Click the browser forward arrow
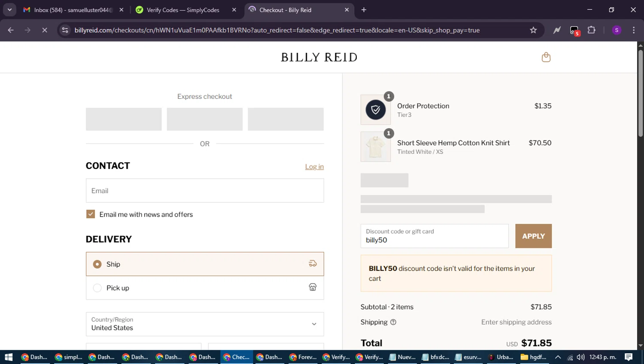The width and height of the screenshot is (644, 364). (x=27, y=30)
